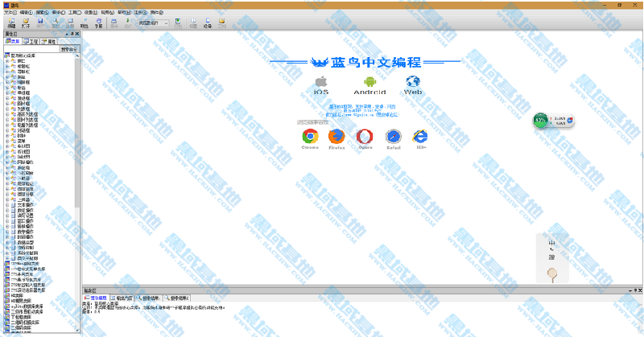Select the 高级列表框 tree item

click(27, 114)
